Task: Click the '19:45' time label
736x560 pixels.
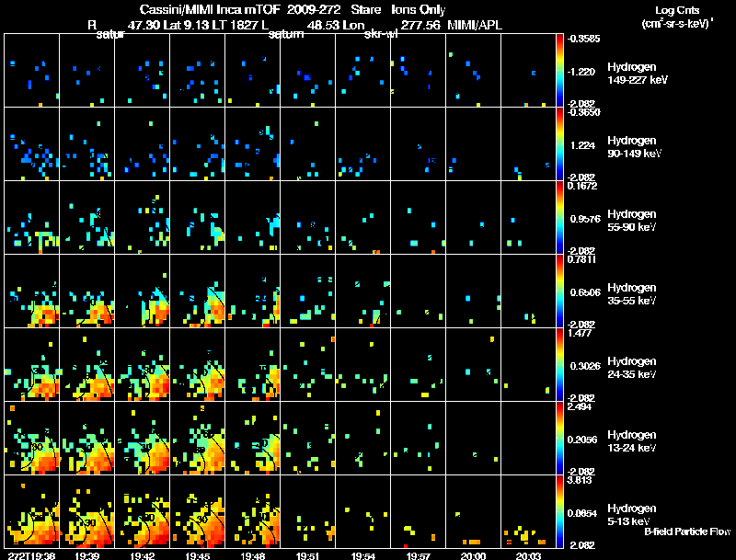Action: point(198,555)
